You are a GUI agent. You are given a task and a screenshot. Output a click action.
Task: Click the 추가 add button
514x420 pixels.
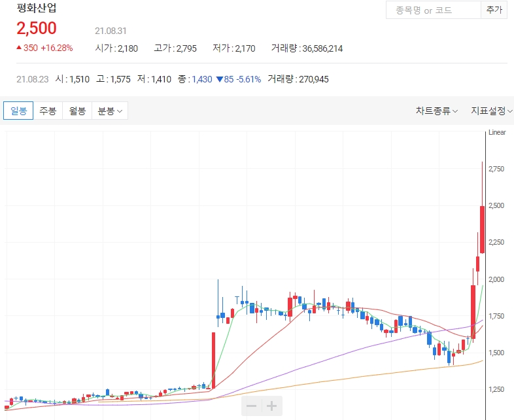[494, 10]
